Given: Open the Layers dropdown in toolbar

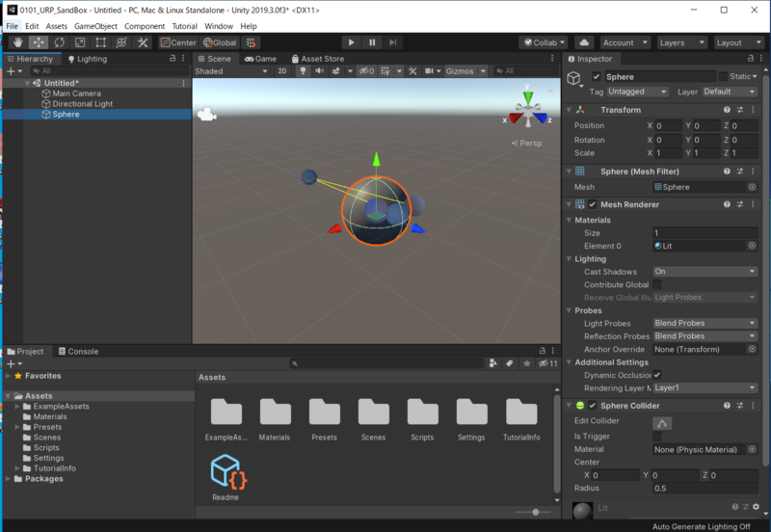Looking at the screenshot, I should point(681,42).
